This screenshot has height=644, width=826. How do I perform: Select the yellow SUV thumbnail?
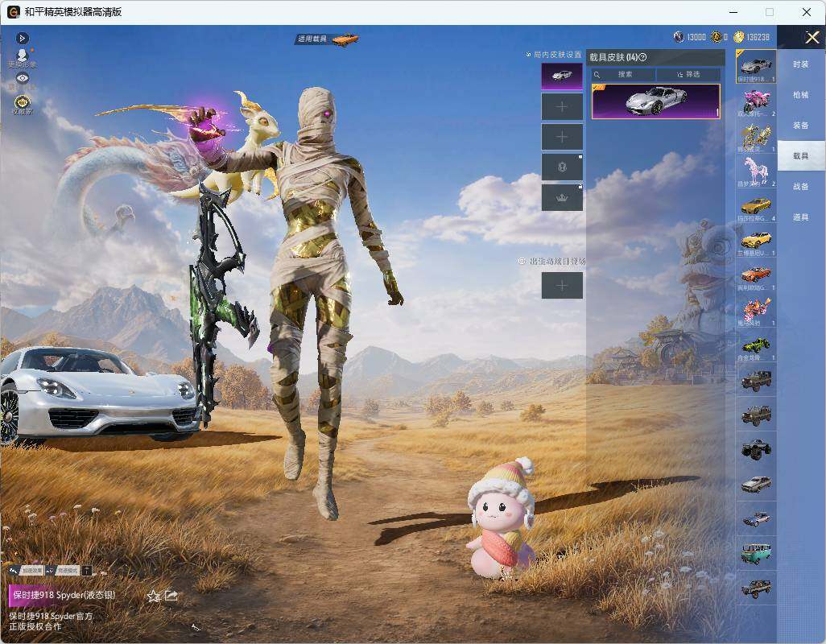pos(756,241)
